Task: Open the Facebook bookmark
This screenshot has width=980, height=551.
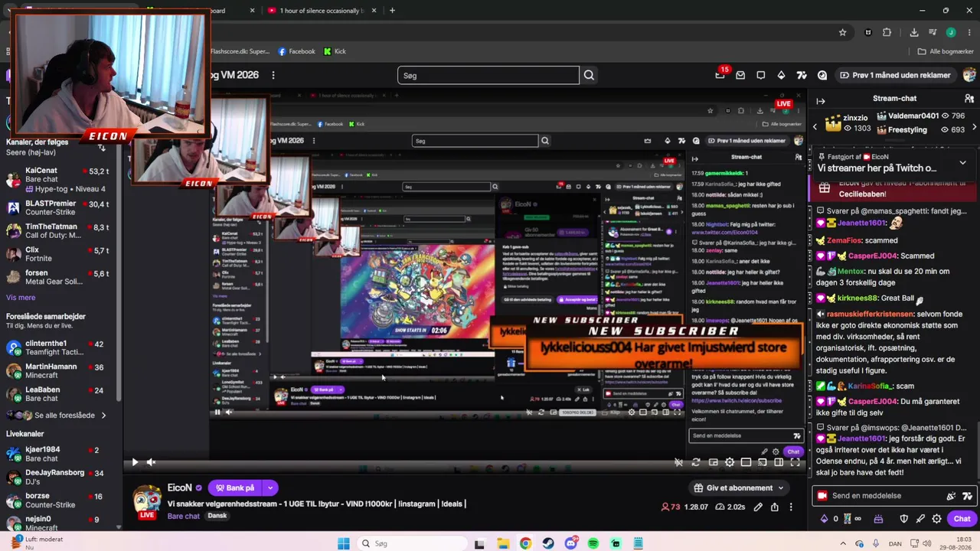Action: point(296,51)
